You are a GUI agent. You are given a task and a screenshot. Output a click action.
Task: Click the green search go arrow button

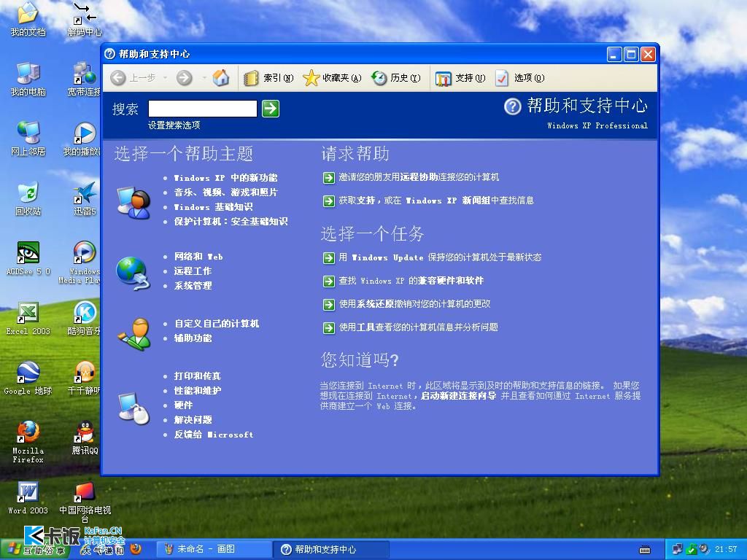coord(271,109)
